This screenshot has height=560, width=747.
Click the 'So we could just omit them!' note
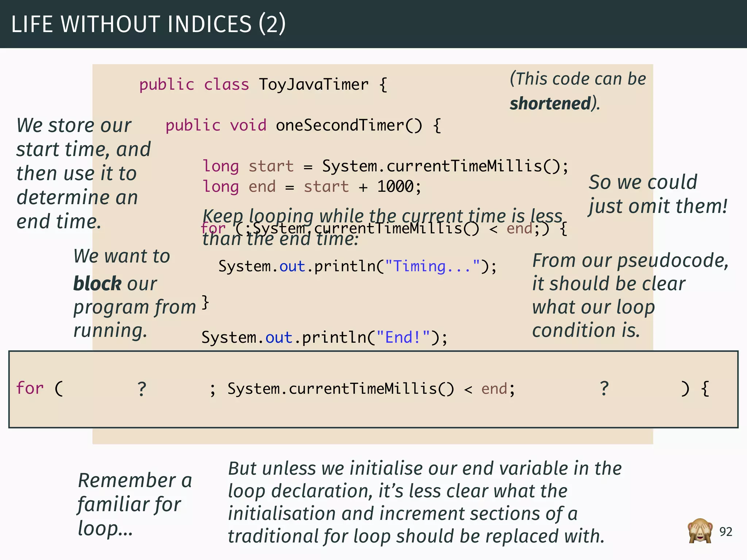[x=658, y=194]
